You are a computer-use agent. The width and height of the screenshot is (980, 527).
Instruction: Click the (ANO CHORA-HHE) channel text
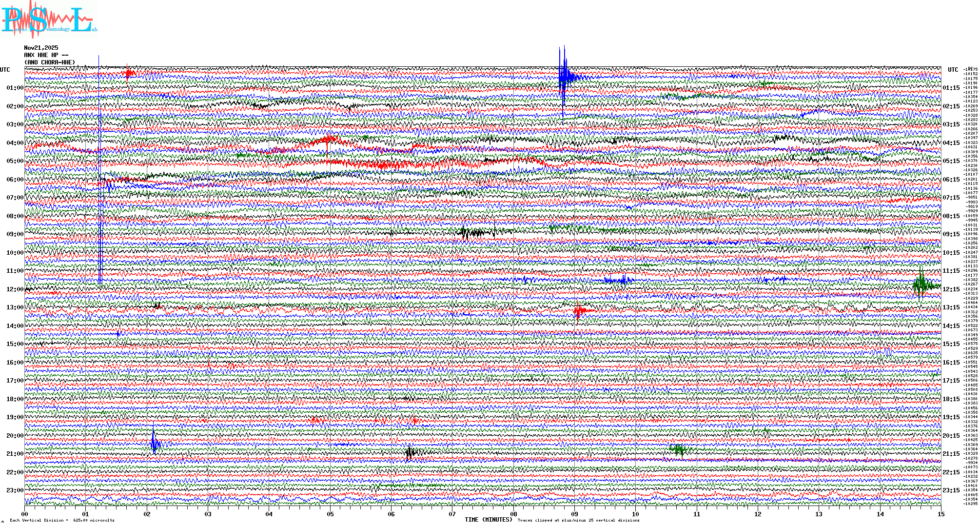(x=50, y=62)
